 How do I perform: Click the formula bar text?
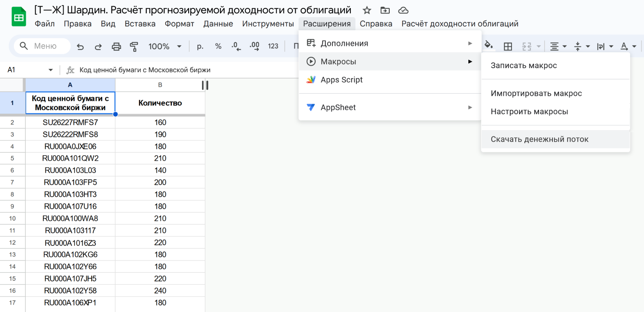(145, 70)
